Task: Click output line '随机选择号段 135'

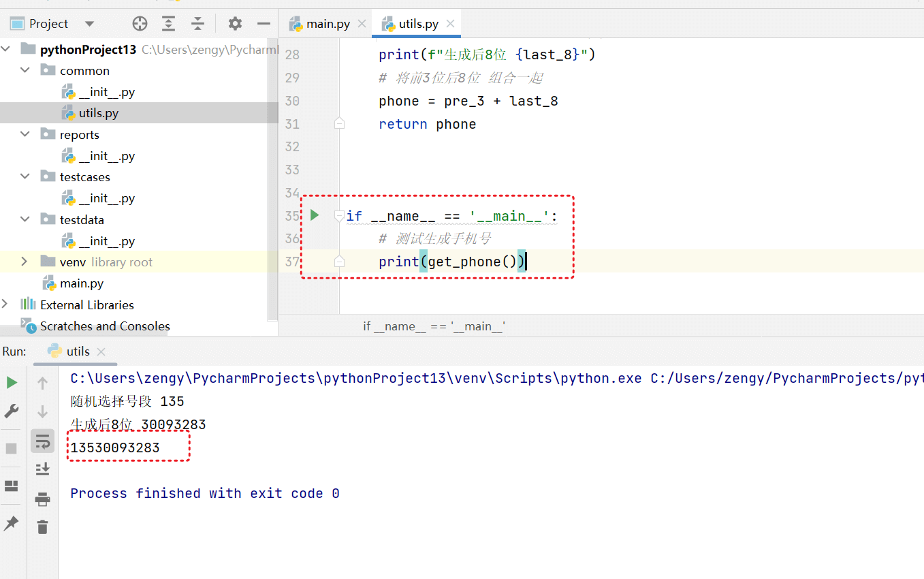Action: click(x=127, y=401)
